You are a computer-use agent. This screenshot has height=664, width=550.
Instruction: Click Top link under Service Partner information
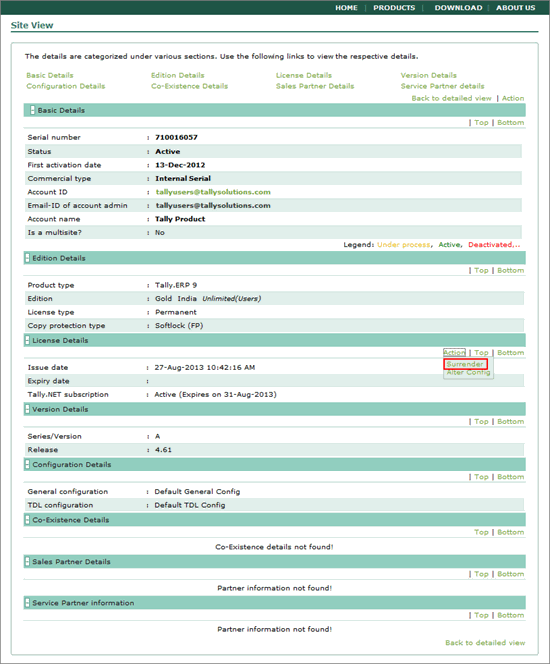(481, 615)
